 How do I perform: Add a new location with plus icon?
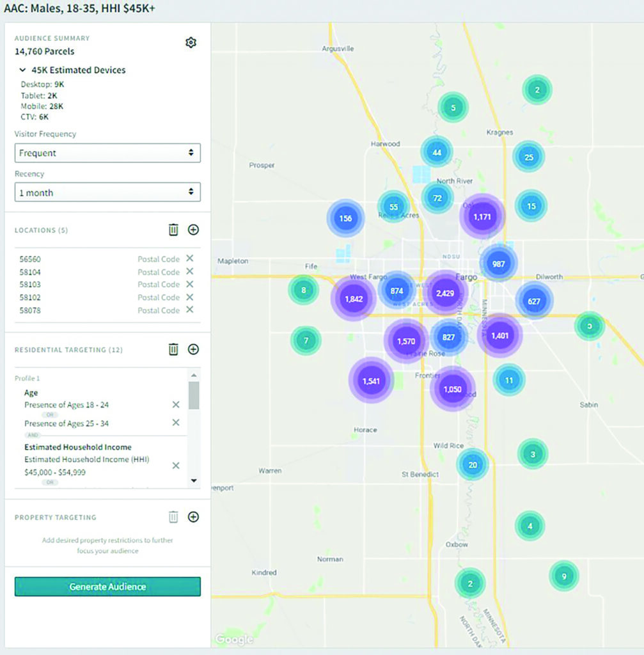coord(193,230)
